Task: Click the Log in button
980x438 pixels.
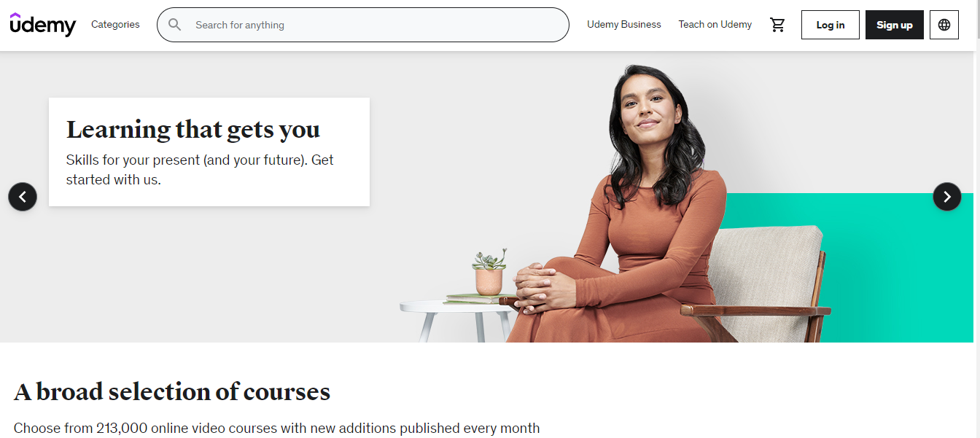Action: click(x=831, y=25)
